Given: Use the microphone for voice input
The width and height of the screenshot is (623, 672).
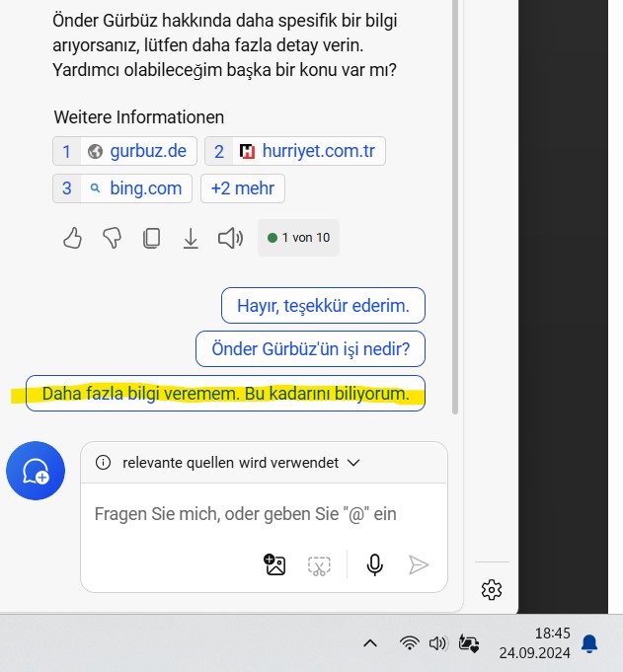Looking at the screenshot, I should coord(374,564).
